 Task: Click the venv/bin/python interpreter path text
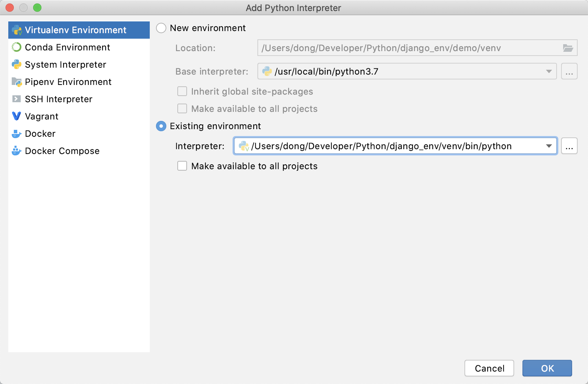[381, 146]
